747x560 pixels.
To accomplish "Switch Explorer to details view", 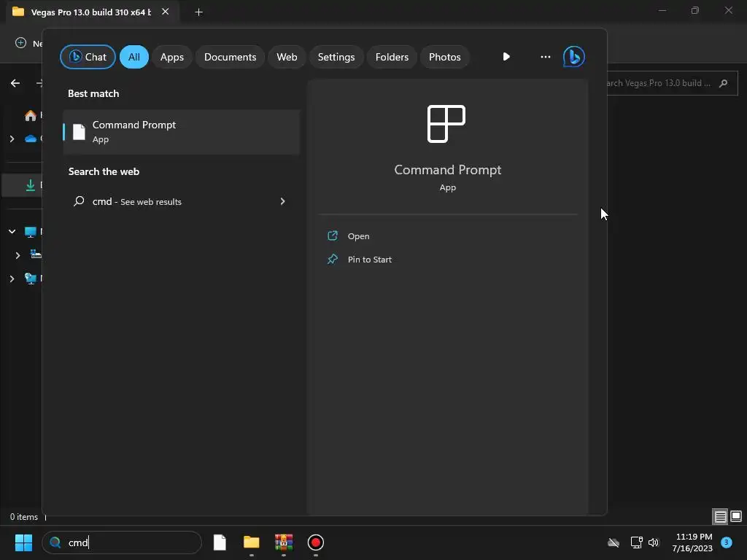I will [x=720, y=517].
